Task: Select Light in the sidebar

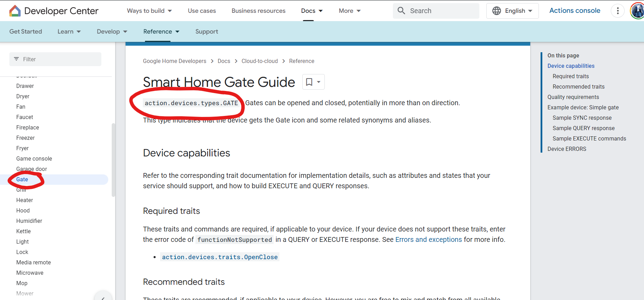Action: coord(22,242)
